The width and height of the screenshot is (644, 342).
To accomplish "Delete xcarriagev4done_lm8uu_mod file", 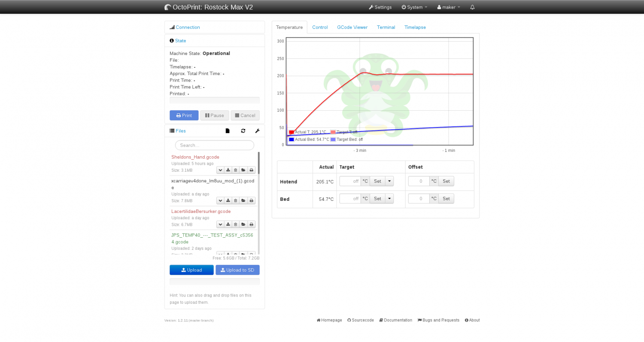I will tap(236, 200).
